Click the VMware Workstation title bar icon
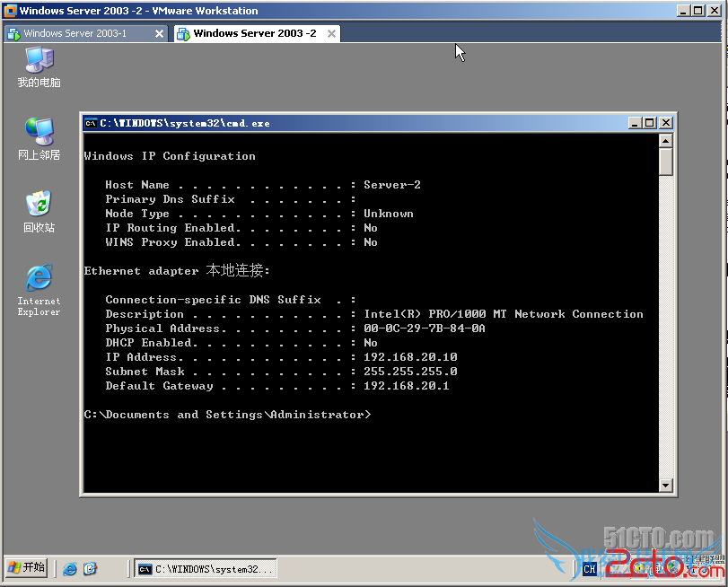 10,10
